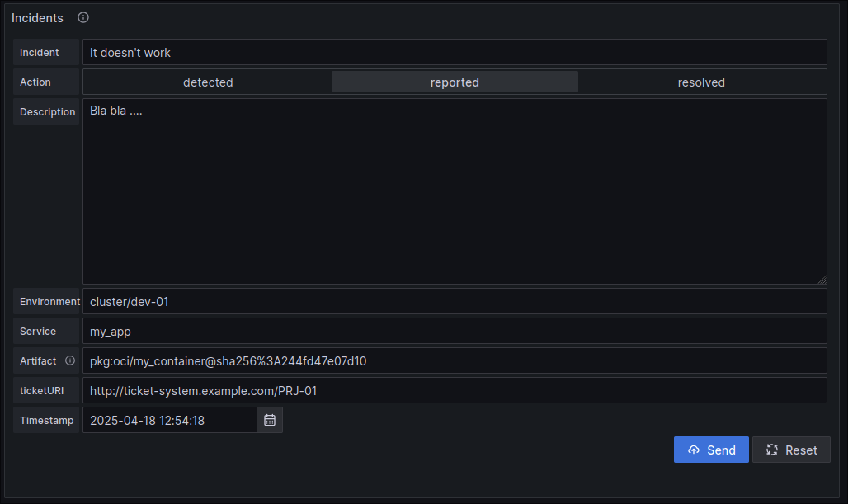This screenshot has height=504, width=848.
Task: Click the info icon beside the Incidents title
Action: point(82,17)
